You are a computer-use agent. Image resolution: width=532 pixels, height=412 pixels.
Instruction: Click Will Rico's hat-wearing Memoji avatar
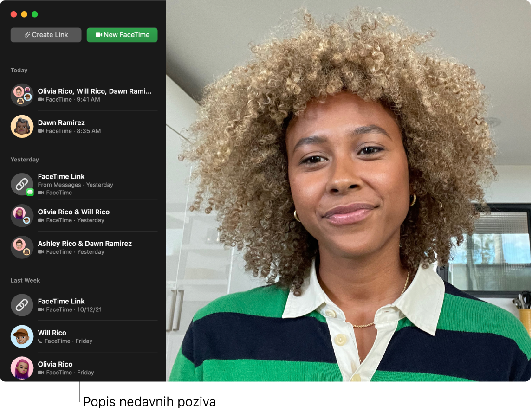[x=22, y=336]
